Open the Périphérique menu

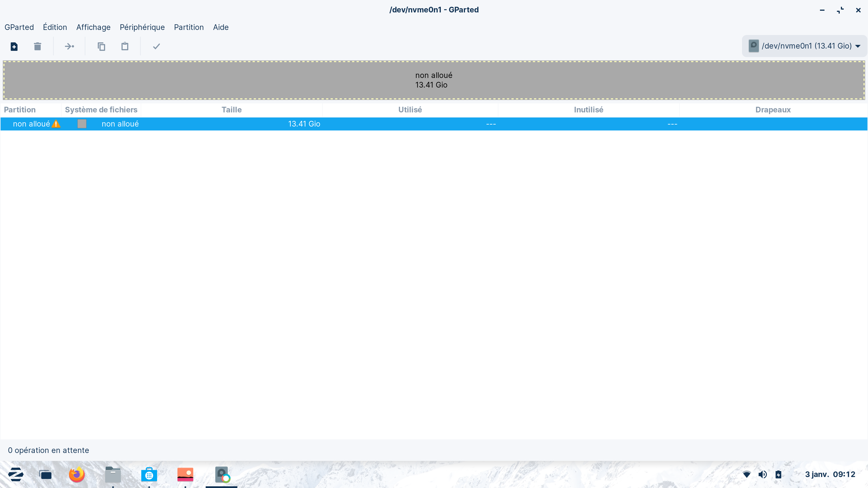click(142, 27)
